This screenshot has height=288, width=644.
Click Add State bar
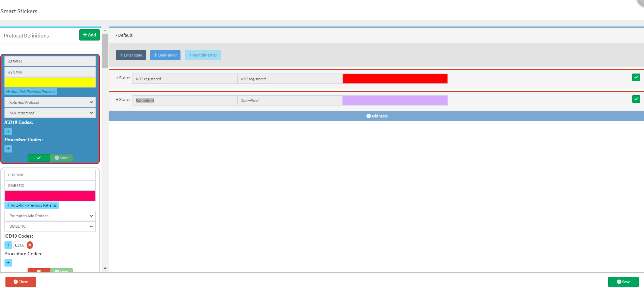[376, 116]
